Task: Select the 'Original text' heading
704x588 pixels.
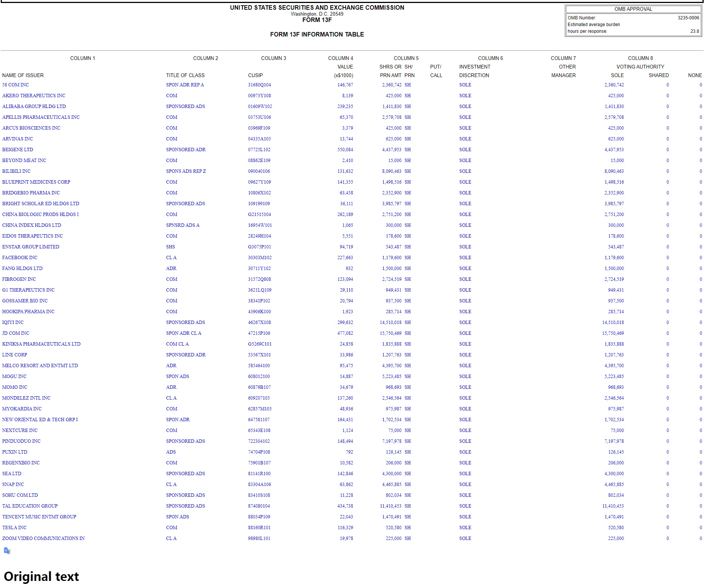Action: point(41,576)
